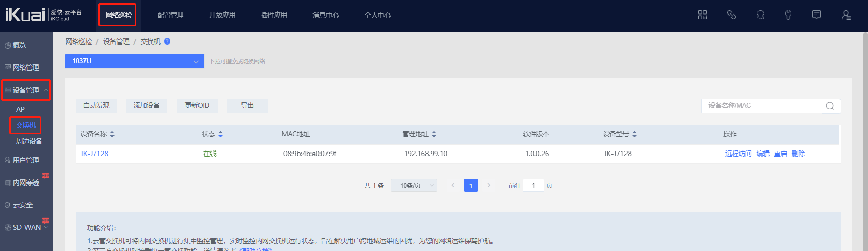The width and height of the screenshot is (868, 251).
Task: Open 用户管理 in the sidebar
Action: (26, 160)
